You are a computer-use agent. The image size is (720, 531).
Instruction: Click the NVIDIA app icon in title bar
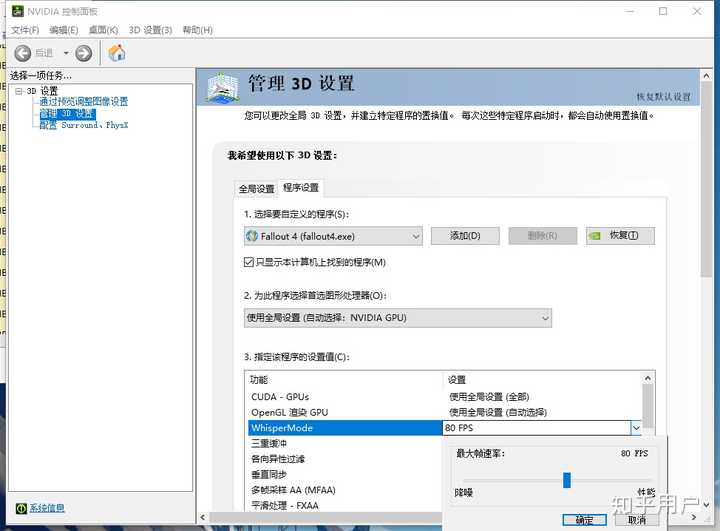tap(17, 11)
